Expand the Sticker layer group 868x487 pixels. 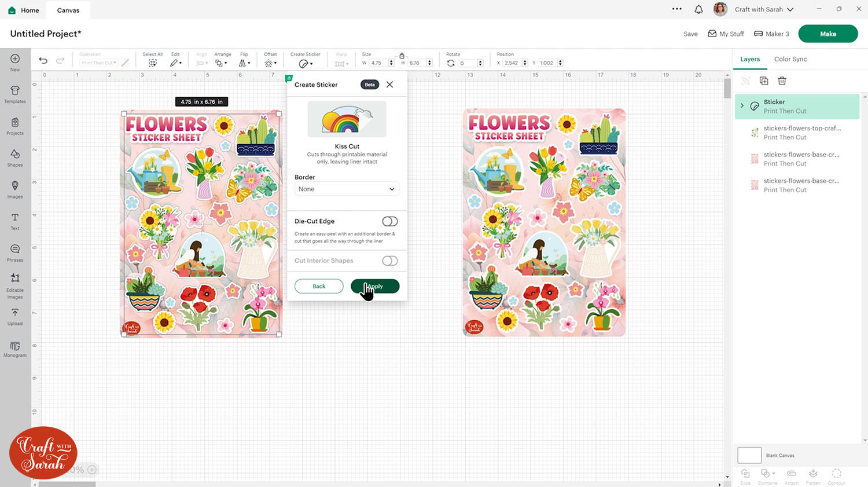(x=742, y=106)
